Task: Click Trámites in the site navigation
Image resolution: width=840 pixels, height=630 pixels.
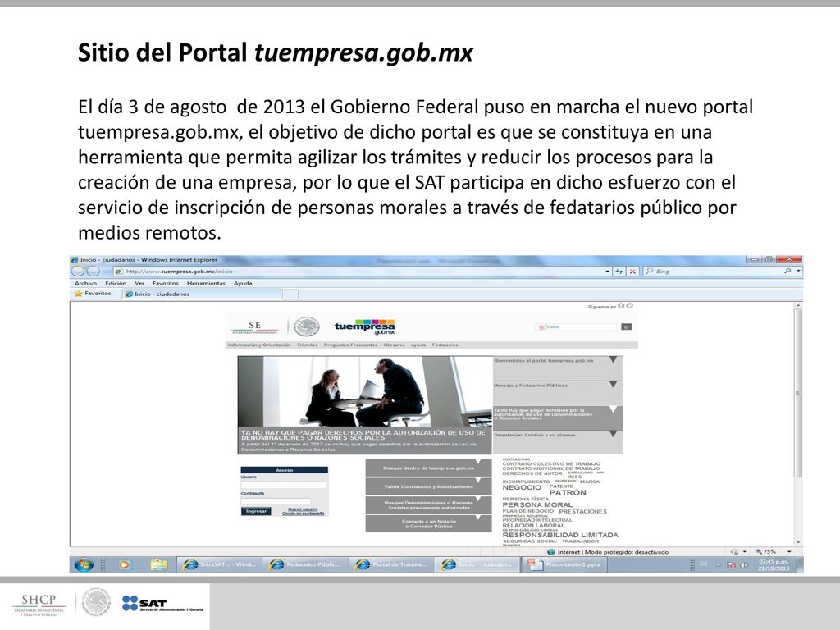Action: point(308,345)
